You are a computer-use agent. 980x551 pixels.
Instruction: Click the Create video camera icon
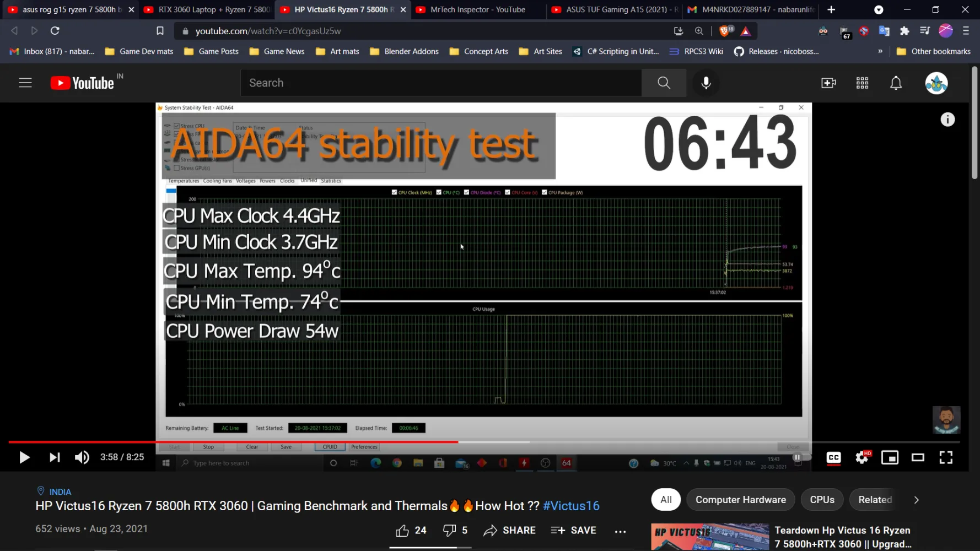coord(828,83)
